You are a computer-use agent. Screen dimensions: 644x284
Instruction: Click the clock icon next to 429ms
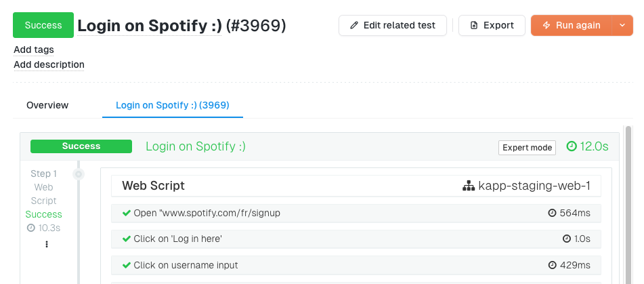coord(552,265)
